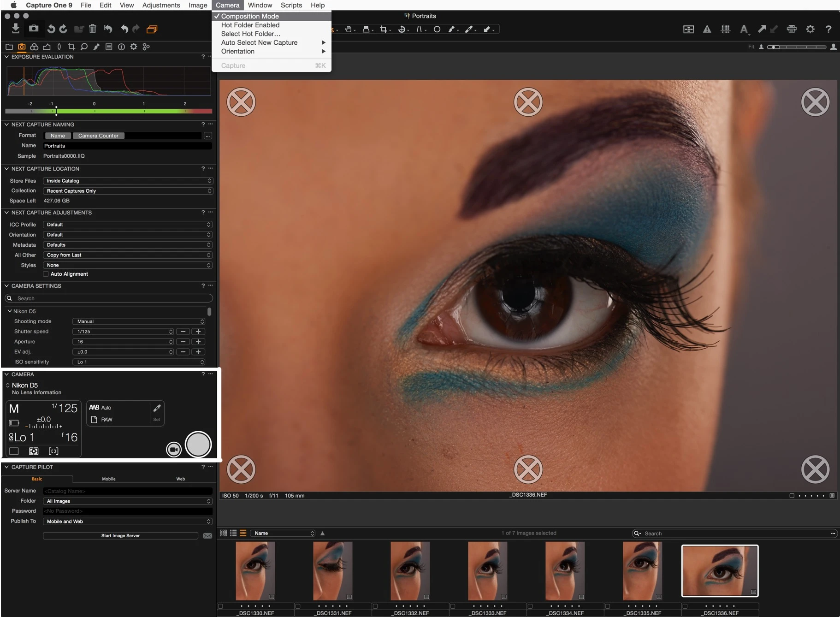The width and height of the screenshot is (840, 617).
Task: Collapse the Exposure Evaluation panel
Action: click(x=7, y=57)
